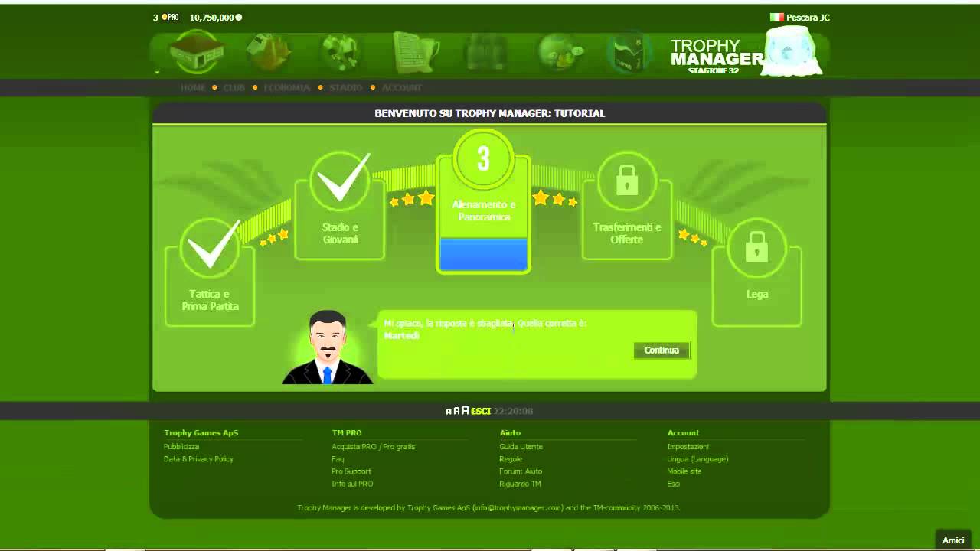Viewport: 980px width, 551px height.
Task: Click the Trophy Games ApS footer heading
Action: pos(201,433)
